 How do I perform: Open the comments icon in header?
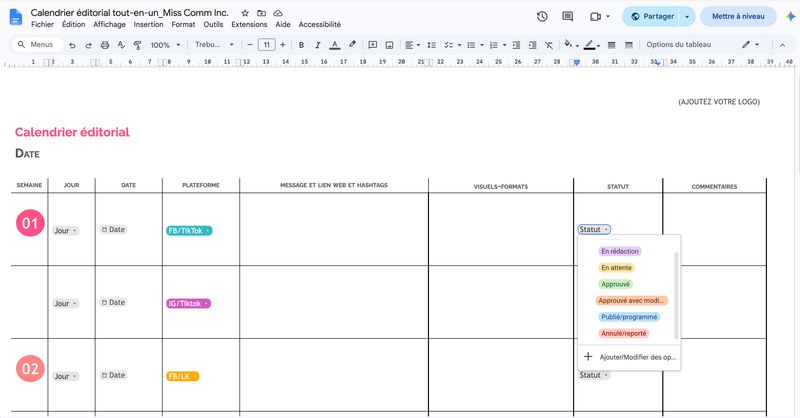coord(567,16)
